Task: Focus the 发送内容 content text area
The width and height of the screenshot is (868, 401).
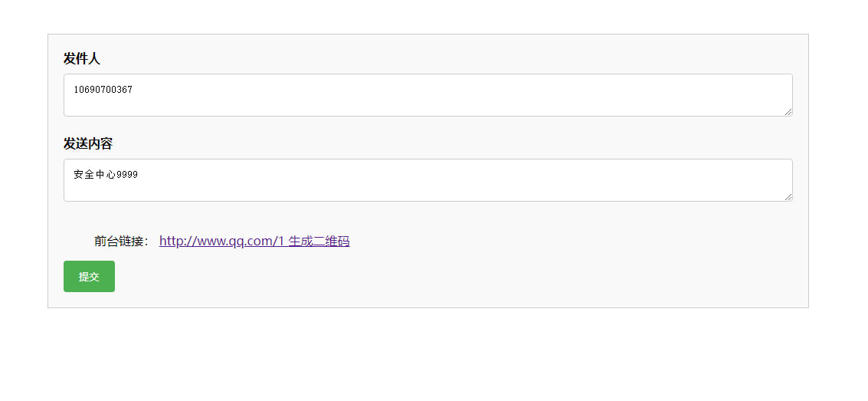Action: click(x=428, y=180)
